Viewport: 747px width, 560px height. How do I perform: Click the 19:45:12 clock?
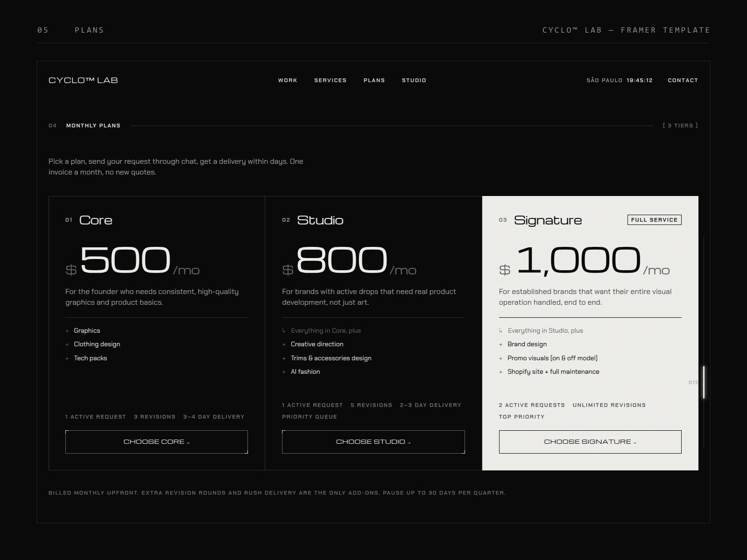[x=639, y=80]
